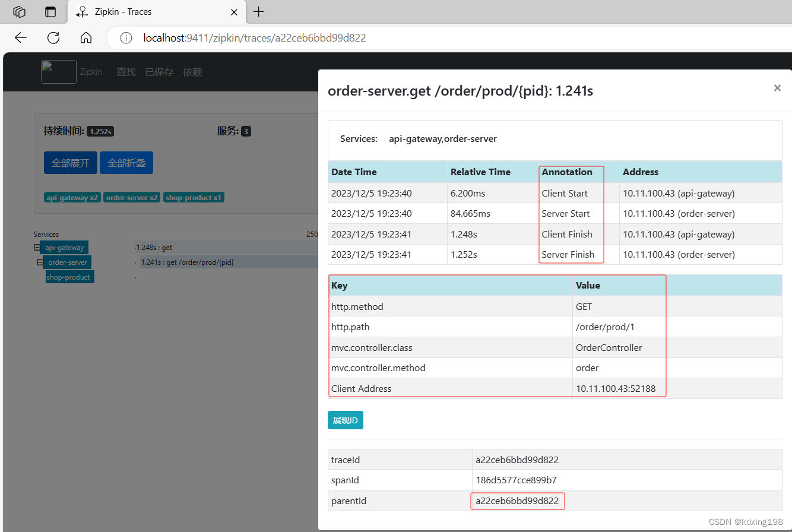
Task: Click the address bar URL
Action: tap(255, 38)
